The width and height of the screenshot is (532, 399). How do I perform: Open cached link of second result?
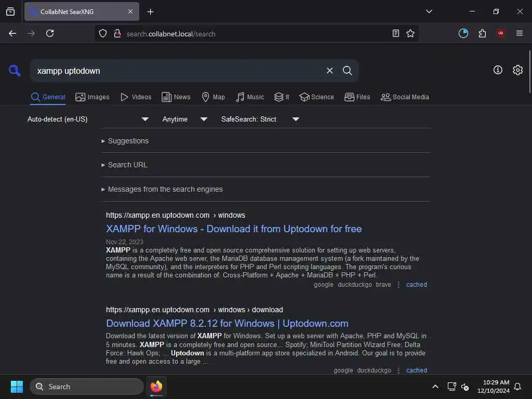pos(417,370)
